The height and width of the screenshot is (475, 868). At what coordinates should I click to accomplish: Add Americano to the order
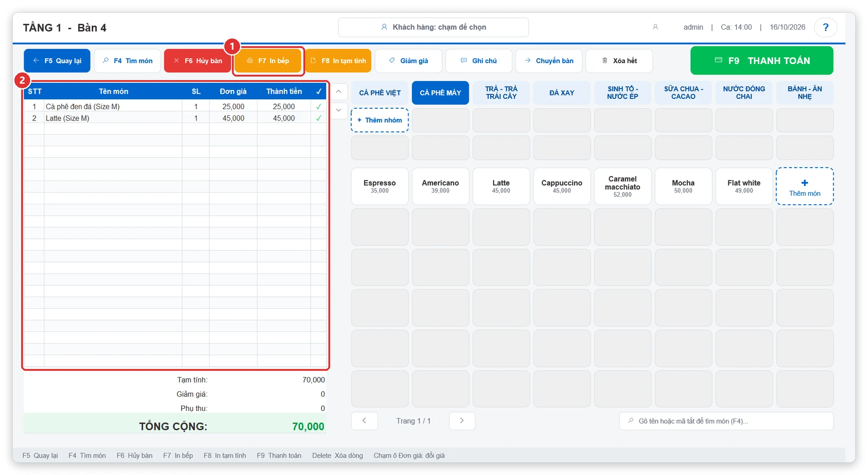[x=440, y=186]
